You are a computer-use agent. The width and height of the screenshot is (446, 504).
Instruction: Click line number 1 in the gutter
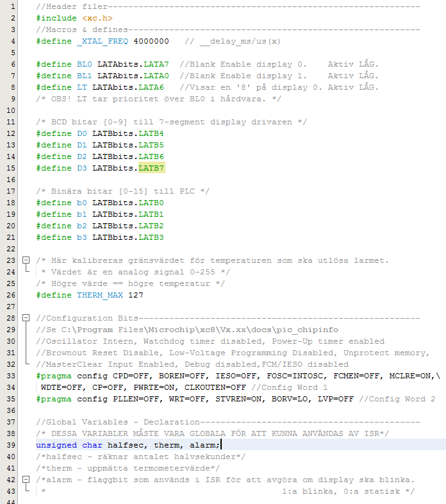[x=13, y=6]
